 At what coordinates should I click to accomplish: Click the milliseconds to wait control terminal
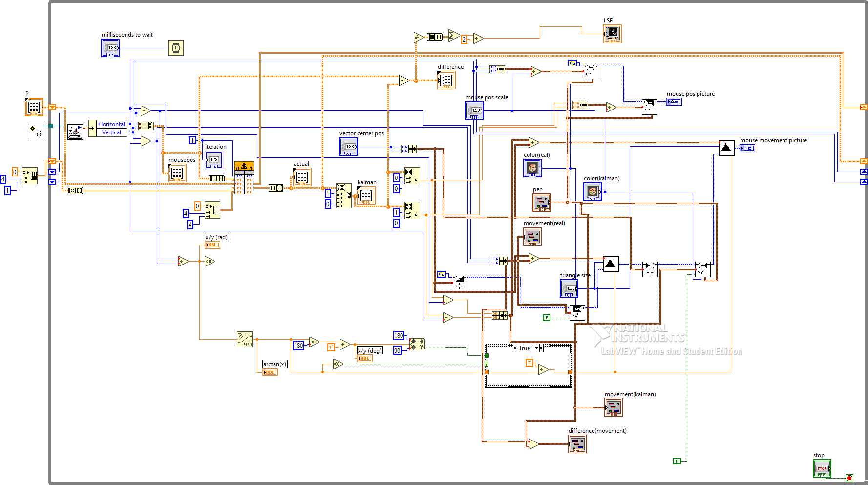(x=110, y=48)
